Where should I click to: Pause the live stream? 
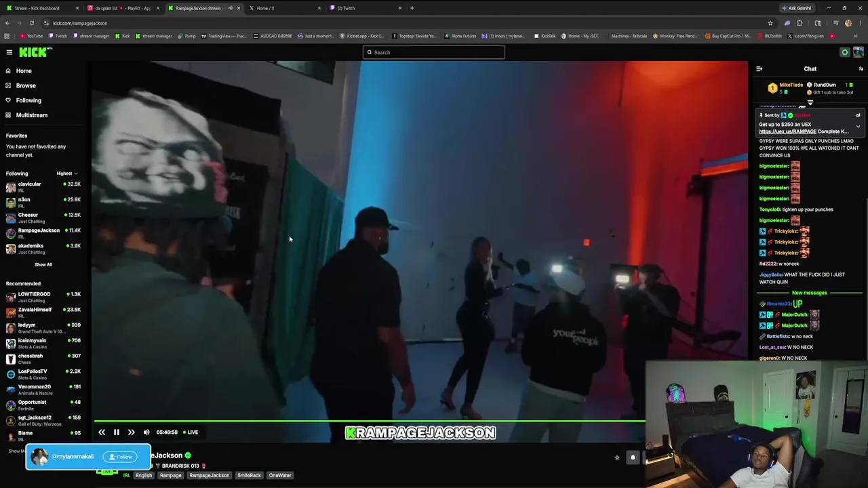[x=117, y=432]
